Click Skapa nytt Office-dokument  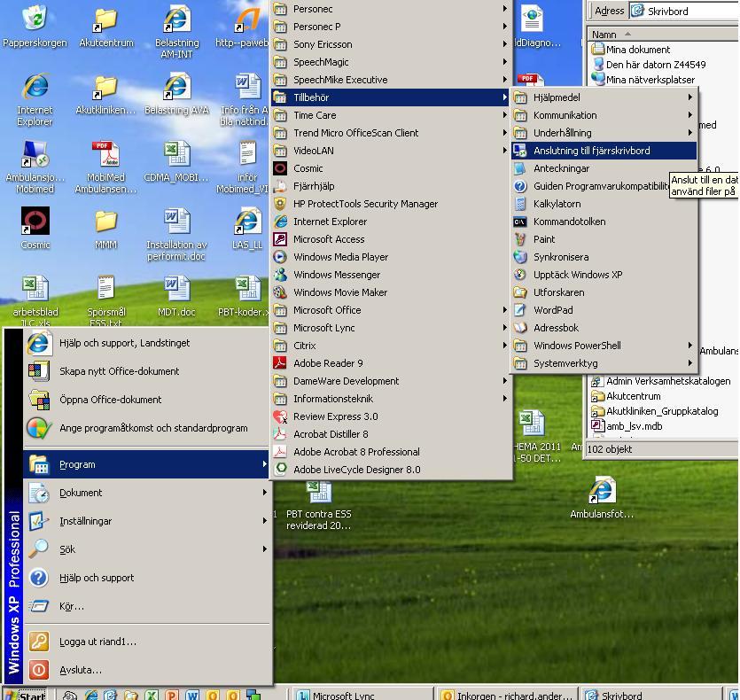click(146, 371)
